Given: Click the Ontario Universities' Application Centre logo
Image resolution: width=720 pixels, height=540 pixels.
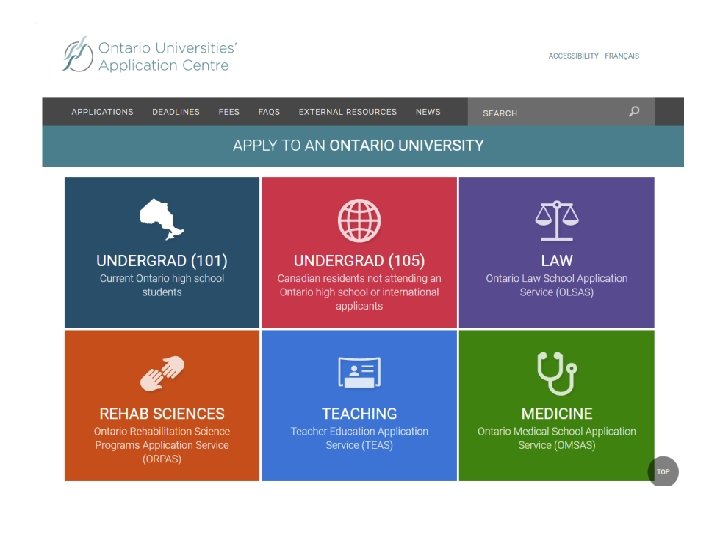Looking at the screenshot, I should [150, 55].
